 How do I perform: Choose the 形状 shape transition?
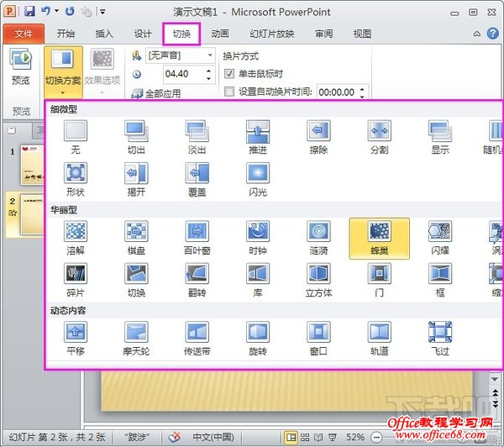pos(76,180)
